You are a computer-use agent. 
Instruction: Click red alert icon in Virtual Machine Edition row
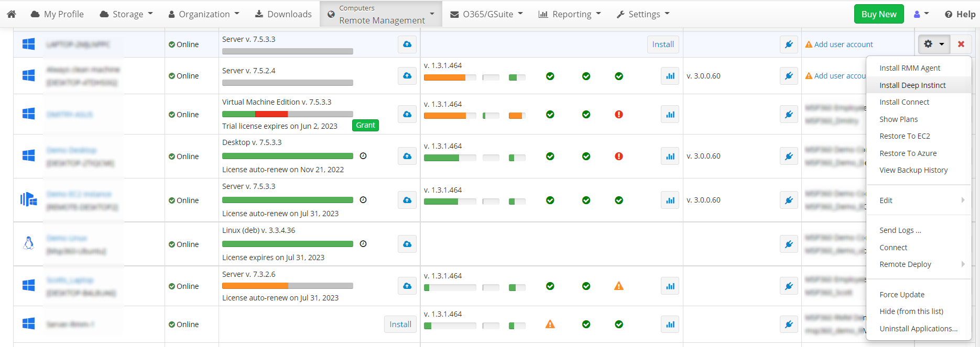619,114
